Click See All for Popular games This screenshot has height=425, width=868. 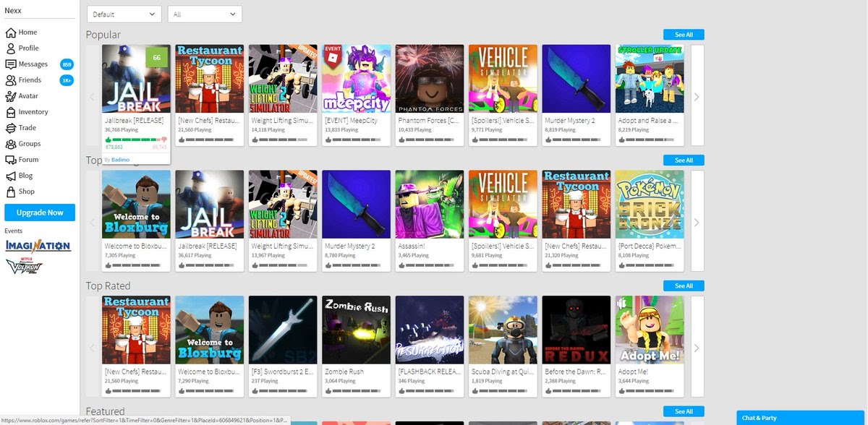pyautogui.click(x=684, y=35)
